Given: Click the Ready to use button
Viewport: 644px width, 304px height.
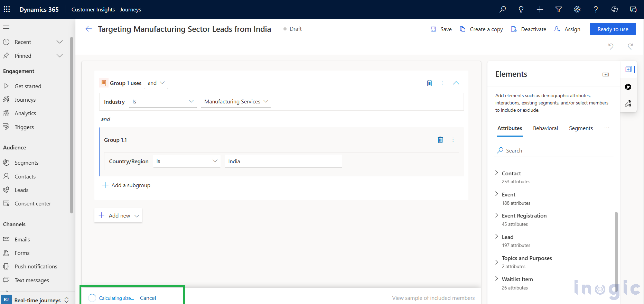Looking at the screenshot, I should [x=613, y=29].
